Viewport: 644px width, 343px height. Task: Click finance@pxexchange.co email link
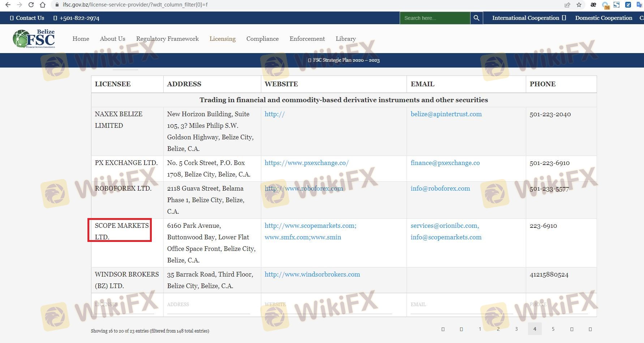click(x=445, y=163)
